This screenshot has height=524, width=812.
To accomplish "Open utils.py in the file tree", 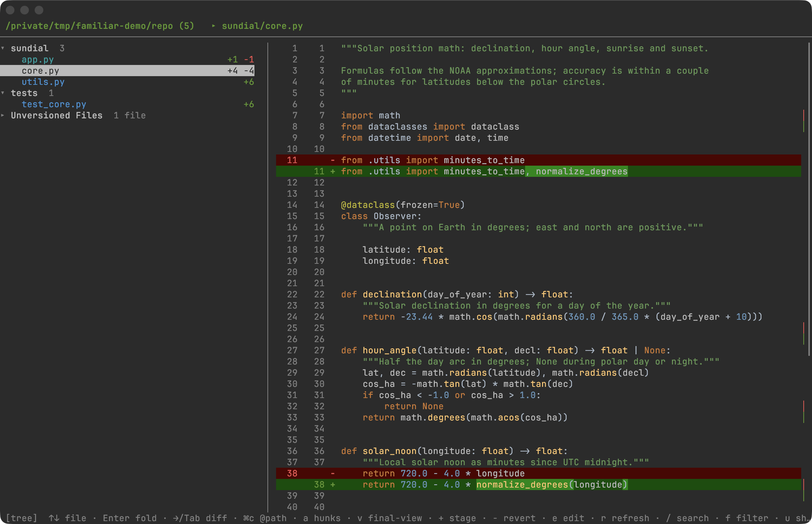I will (x=43, y=82).
